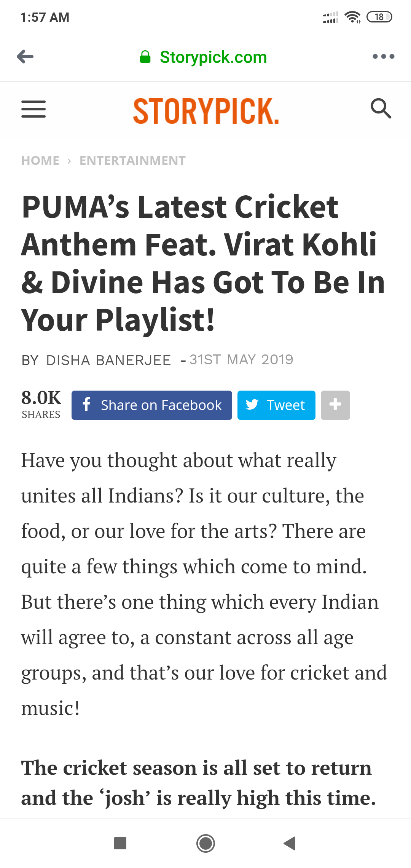The height and width of the screenshot is (868, 411).
Task: Tap the 8.0K shares counter
Action: [41, 404]
